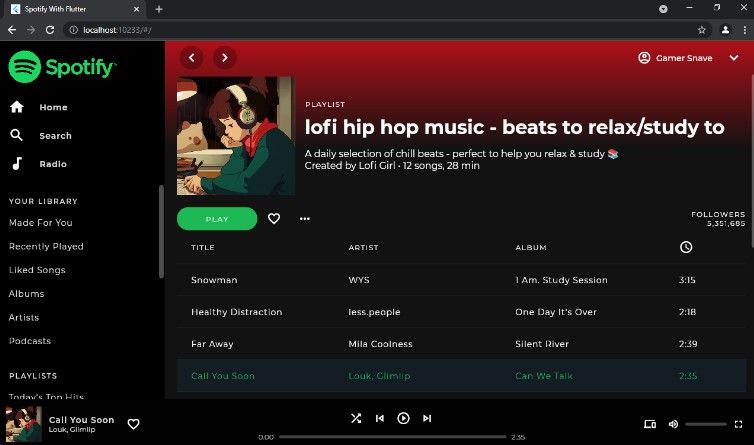Open Home from the sidebar

[53, 107]
